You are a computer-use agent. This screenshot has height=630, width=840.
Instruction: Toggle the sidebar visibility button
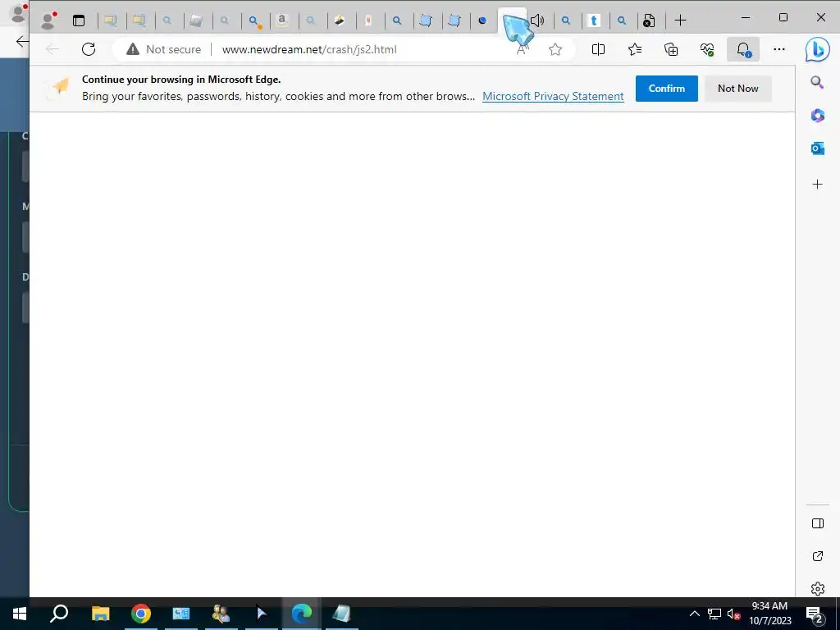(818, 523)
